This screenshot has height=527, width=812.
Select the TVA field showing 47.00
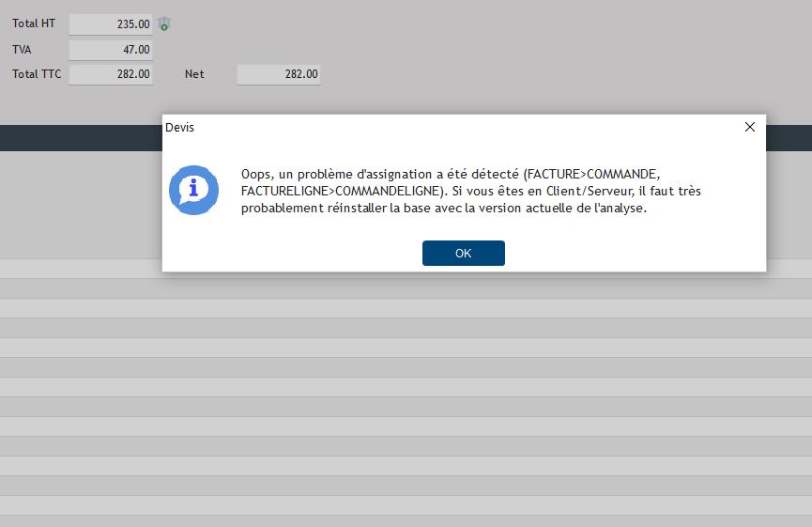[111, 50]
